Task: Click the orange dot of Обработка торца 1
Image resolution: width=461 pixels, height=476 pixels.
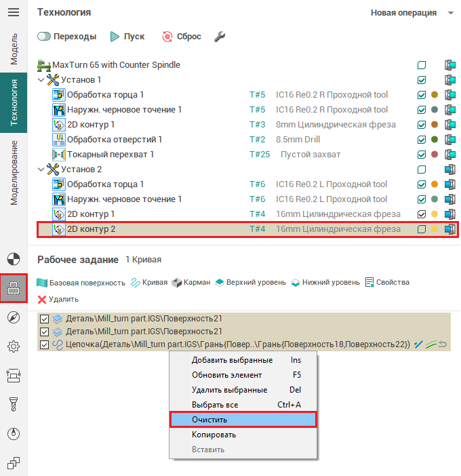Action: tap(435, 95)
